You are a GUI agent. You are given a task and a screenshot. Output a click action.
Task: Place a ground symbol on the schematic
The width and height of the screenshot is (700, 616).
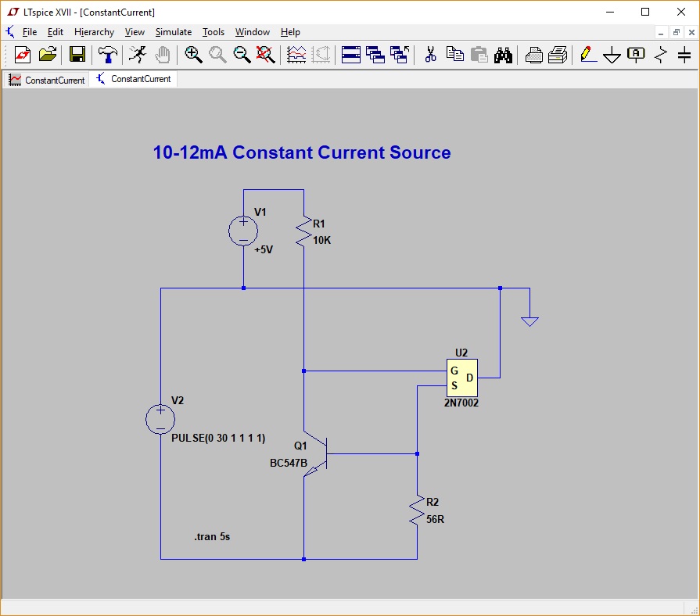(x=612, y=56)
